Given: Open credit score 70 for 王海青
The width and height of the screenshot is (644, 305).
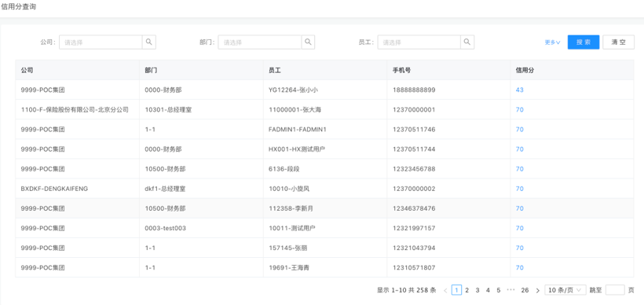Looking at the screenshot, I should click(x=520, y=267).
